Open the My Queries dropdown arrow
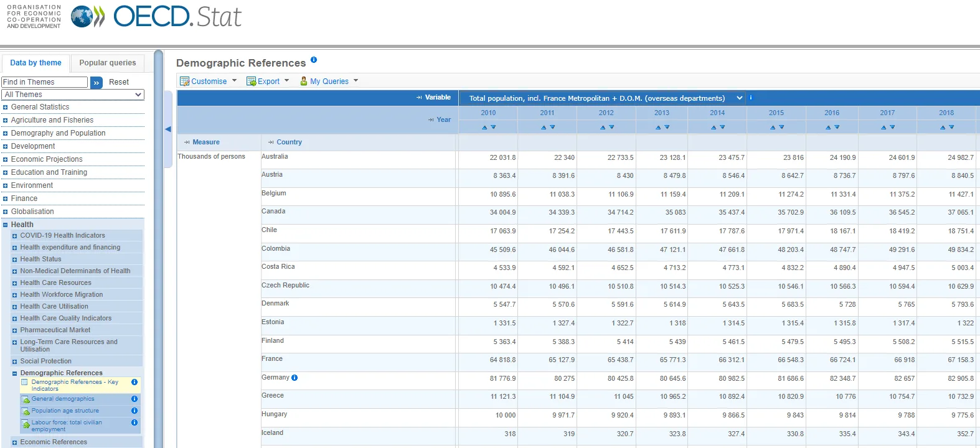Viewport: 980px width, 448px height. tap(356, 81)
